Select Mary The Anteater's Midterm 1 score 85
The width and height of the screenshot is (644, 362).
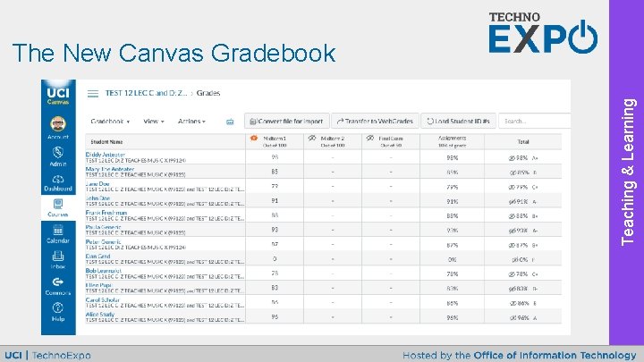click(275, 172)
